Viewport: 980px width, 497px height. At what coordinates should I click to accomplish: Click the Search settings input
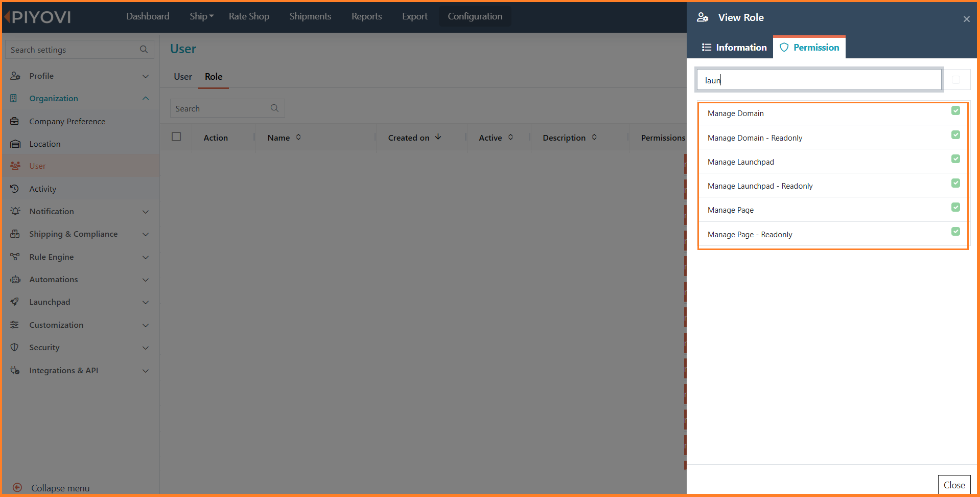point(79,50)
